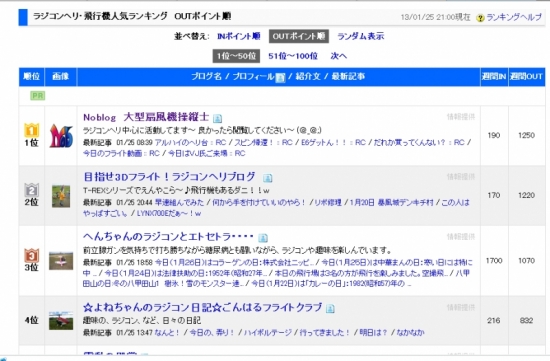This screenshot has height=361, width=550.
Task: Click the gold rank 1 crown icon
Action: (x=32, y=131)
